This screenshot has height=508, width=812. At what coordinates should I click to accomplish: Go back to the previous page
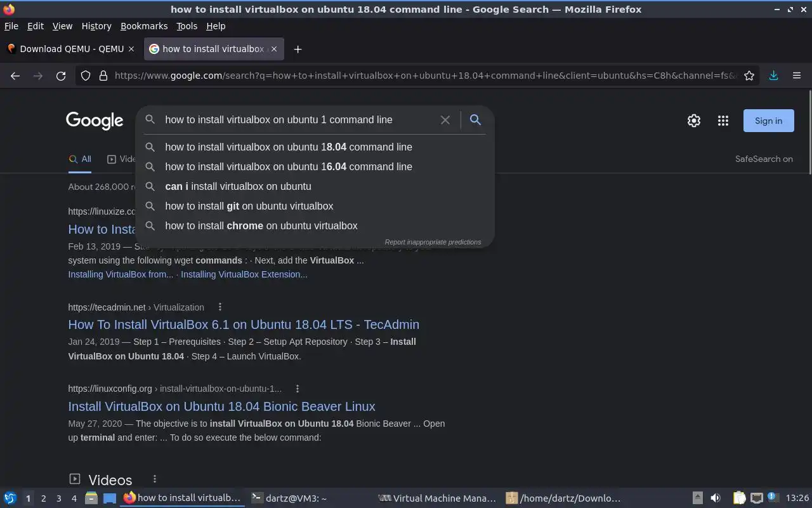pyautogui.click(x=15, y=76)
